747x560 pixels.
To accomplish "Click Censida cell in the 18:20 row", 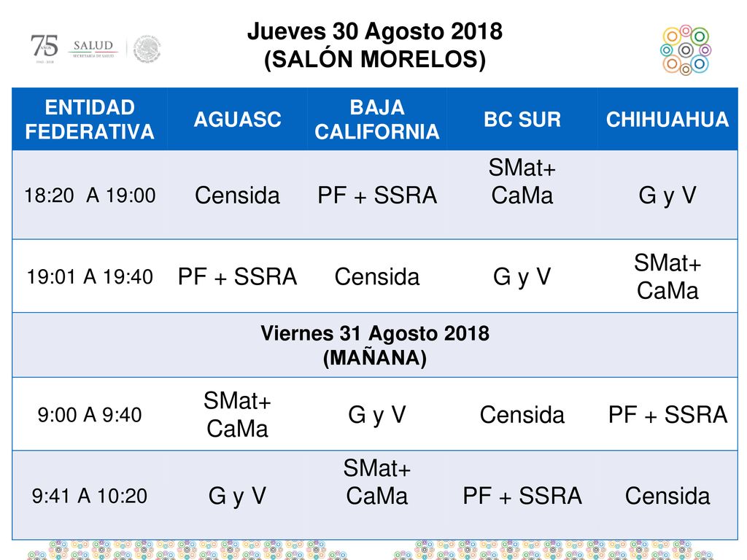I will pyautogui.click(x=237, y=195).
